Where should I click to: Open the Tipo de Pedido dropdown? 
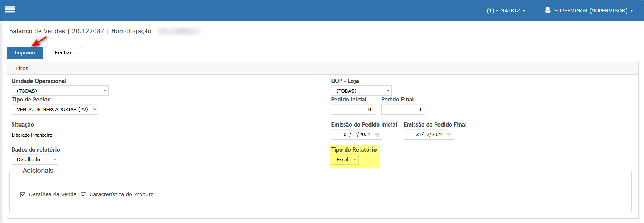tap(55, 110)
